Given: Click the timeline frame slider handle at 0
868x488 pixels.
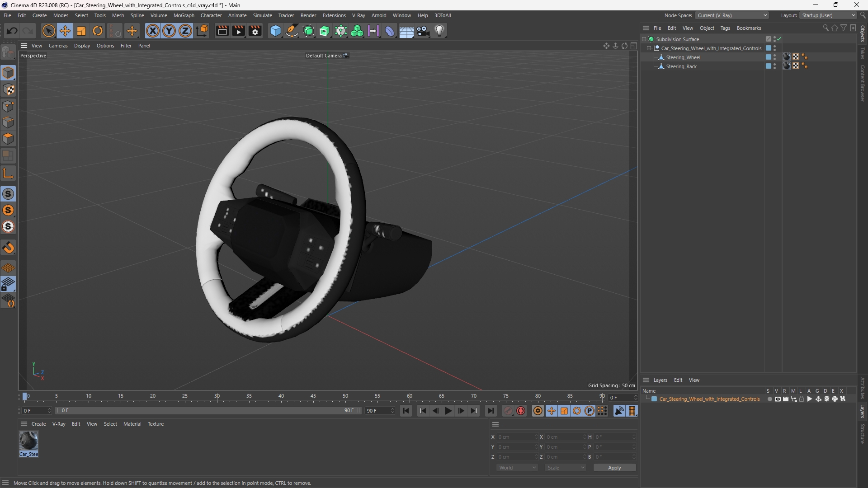Looking at the screenshot, I should [x=24, y=396].
